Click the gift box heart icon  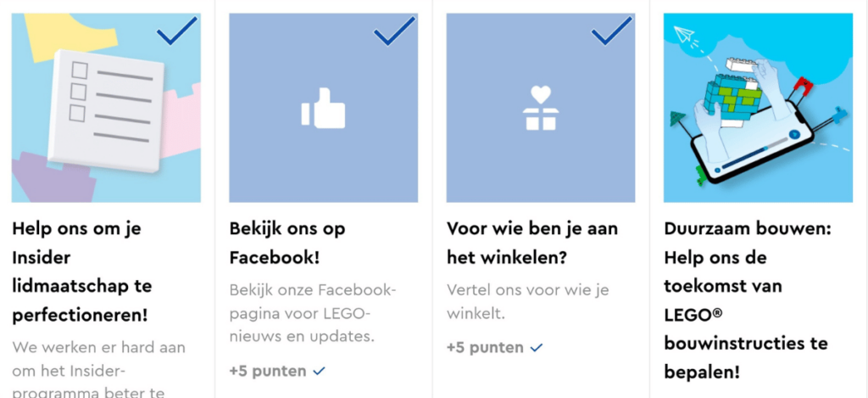pyautogui.click(x=541, y=108)
